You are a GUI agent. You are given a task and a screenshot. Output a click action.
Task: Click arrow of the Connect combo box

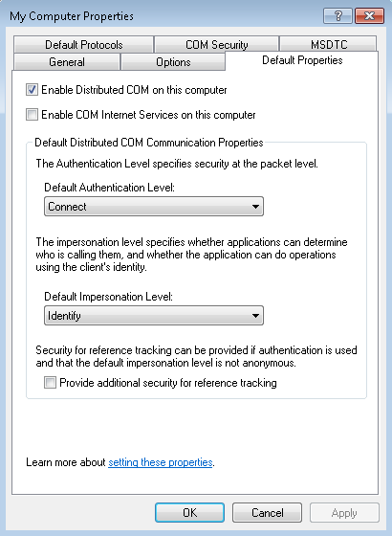tap(255, 207)
